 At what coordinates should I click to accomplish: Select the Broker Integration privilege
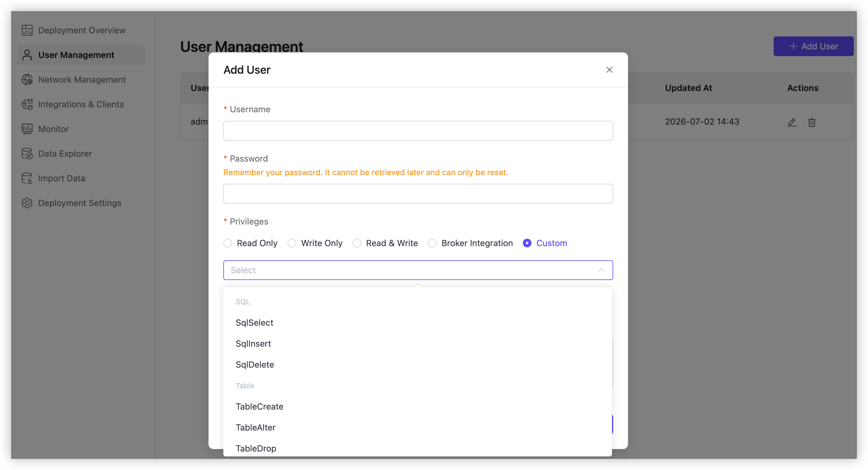click(432, 243)
